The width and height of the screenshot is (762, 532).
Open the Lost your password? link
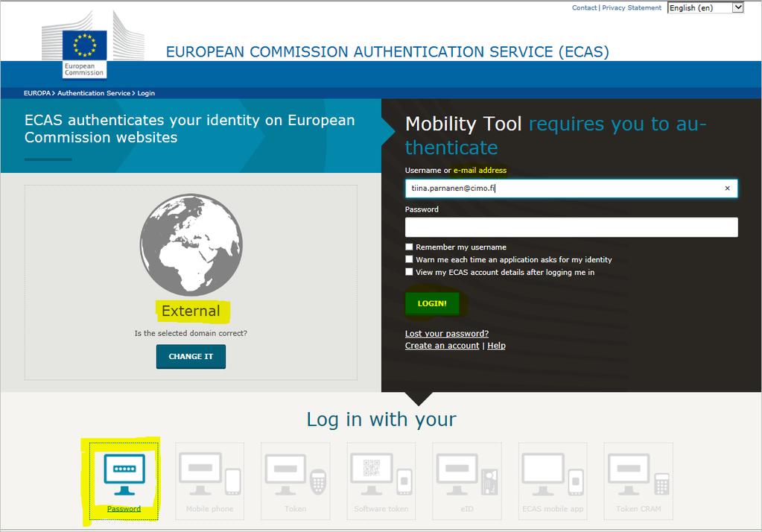447,334
